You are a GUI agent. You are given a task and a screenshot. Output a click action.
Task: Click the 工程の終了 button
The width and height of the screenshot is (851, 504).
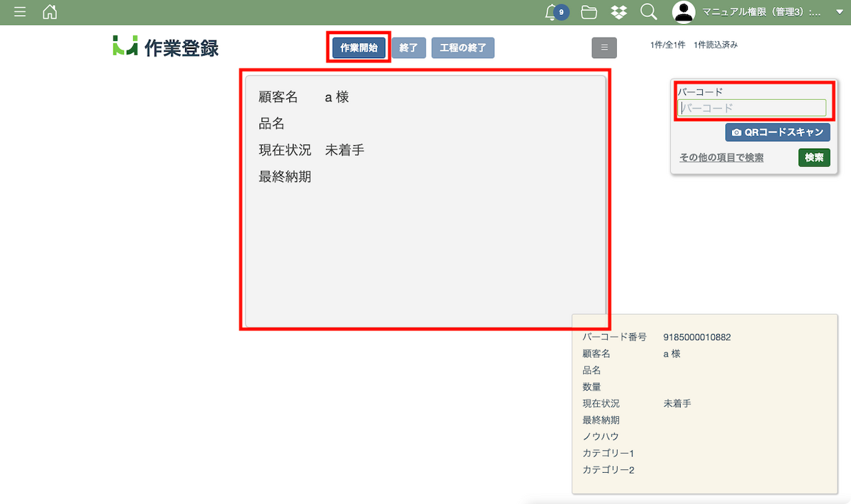tap(462, 47)
